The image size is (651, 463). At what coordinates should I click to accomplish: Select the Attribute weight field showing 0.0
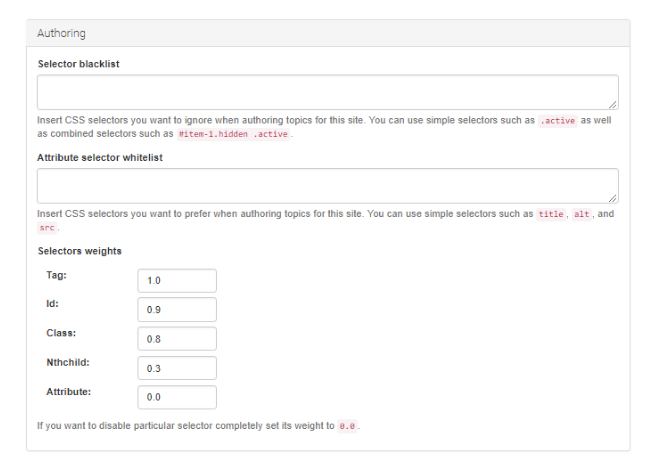(x=177, y=397)
